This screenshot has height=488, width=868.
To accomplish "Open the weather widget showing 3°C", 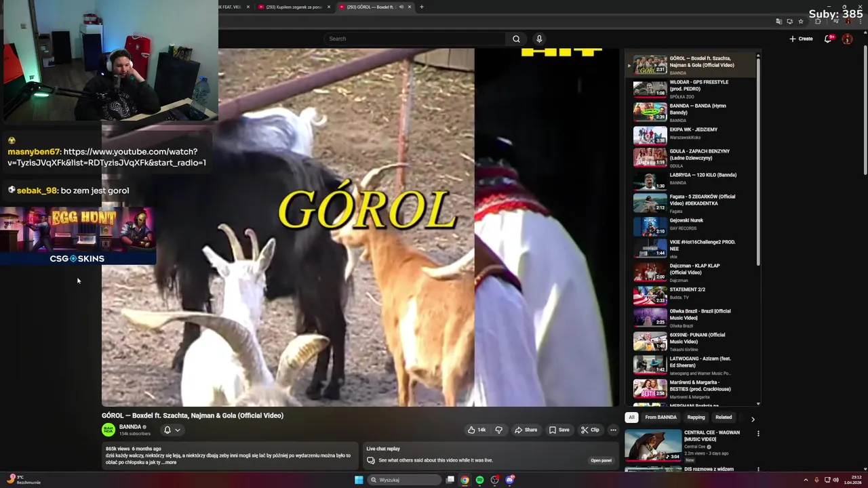I will coord(24,480).
